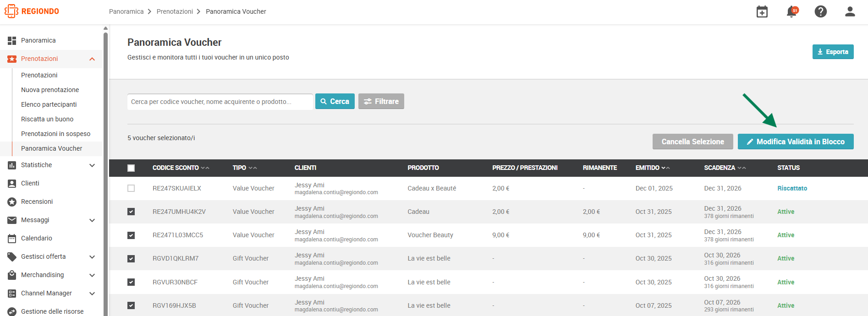Click the Cerca search button
This screenshot has height=316, width=868.
335,102
